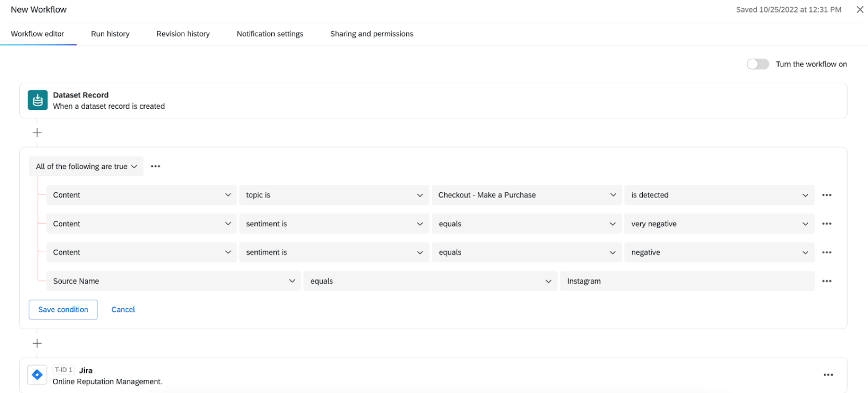Screen dimensions: 868x393
Task: Open options next to condition group selector
Action: pyautogui.click(x=156, y=166)
